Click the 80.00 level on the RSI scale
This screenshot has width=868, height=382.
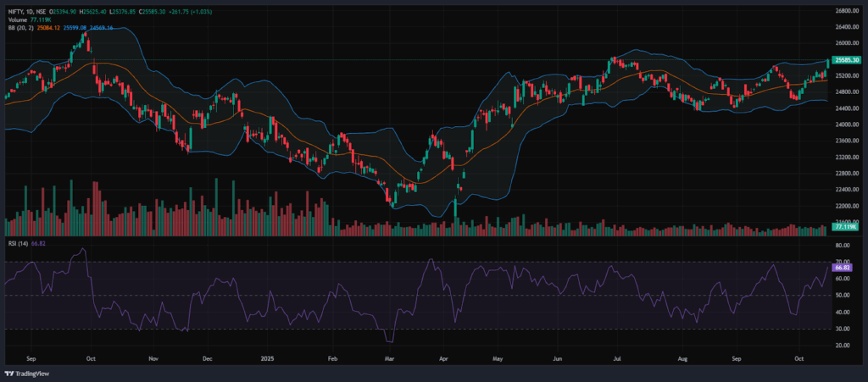(x=843, y=245)
